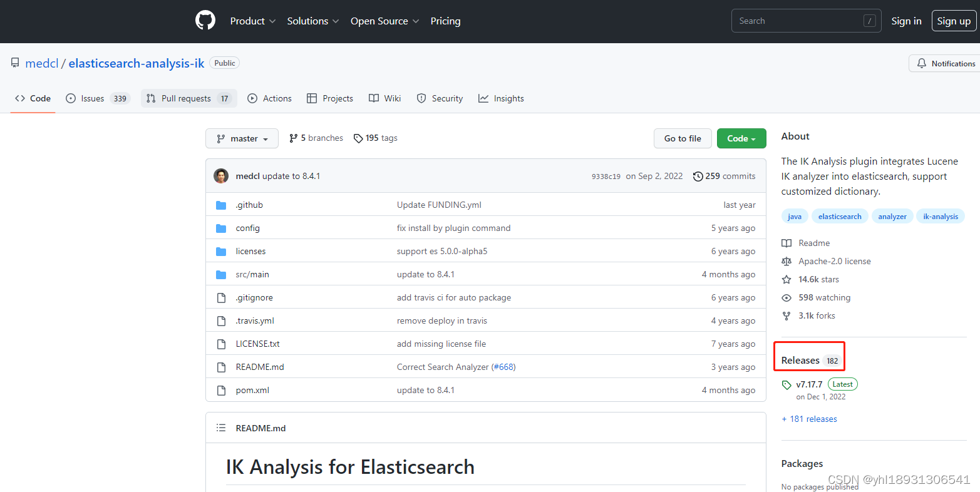Expand the Solutions dropdown menu
The height and width of the screenshot is (492, 980).
pos(313,21)
